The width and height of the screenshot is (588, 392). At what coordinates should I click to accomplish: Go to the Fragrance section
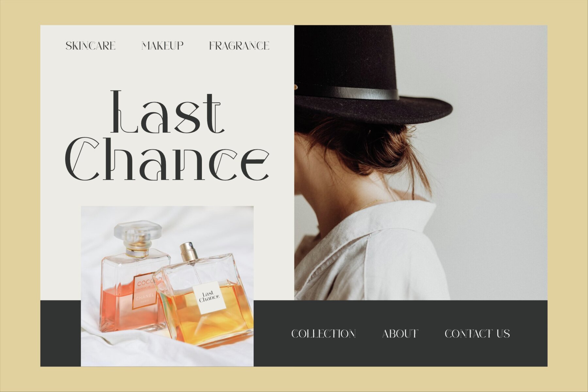(x=239, y=46)
